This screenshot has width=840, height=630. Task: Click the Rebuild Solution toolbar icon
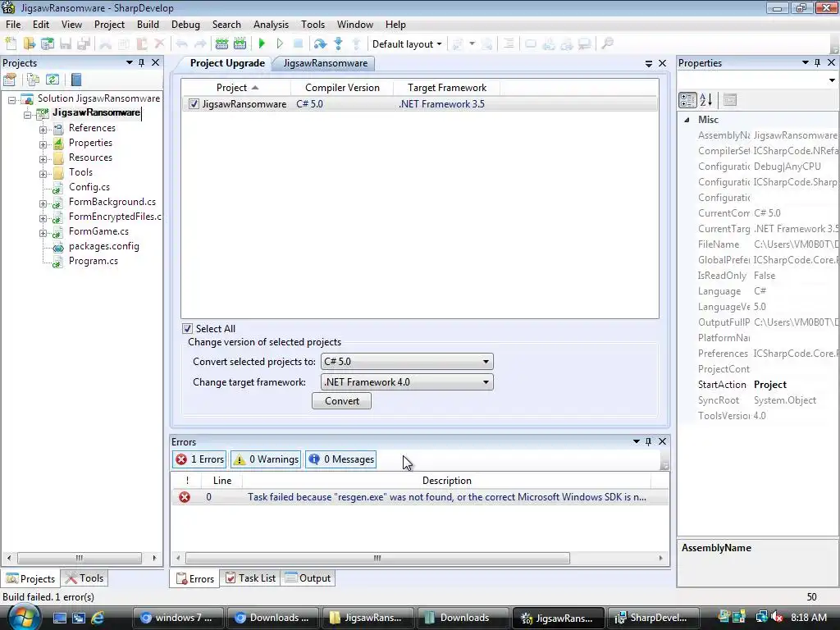[x=240, y=44]
